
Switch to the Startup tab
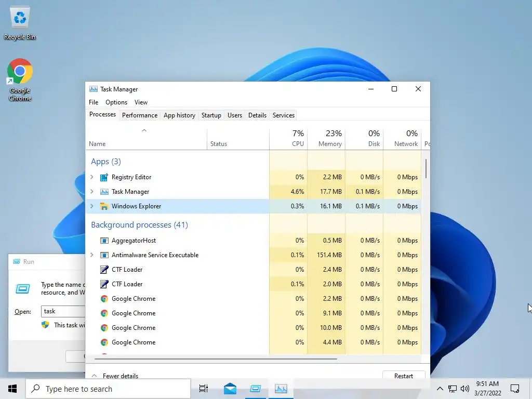(211, 115)
